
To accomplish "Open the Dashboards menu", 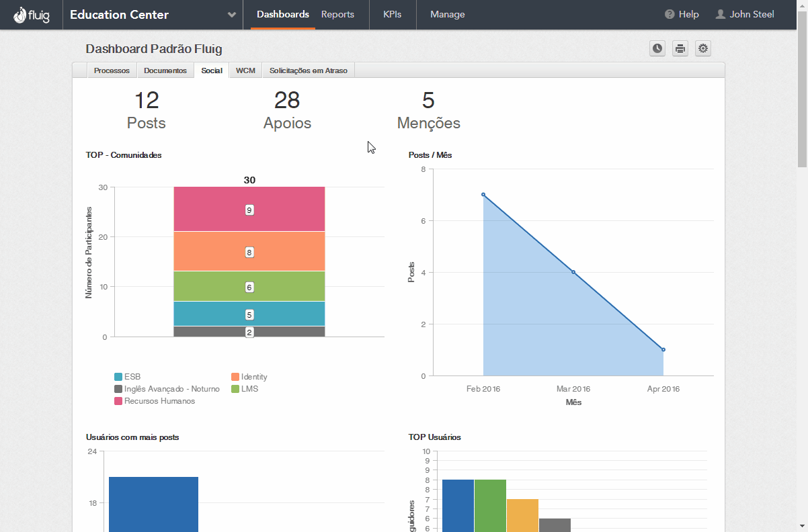I will 283,14.
